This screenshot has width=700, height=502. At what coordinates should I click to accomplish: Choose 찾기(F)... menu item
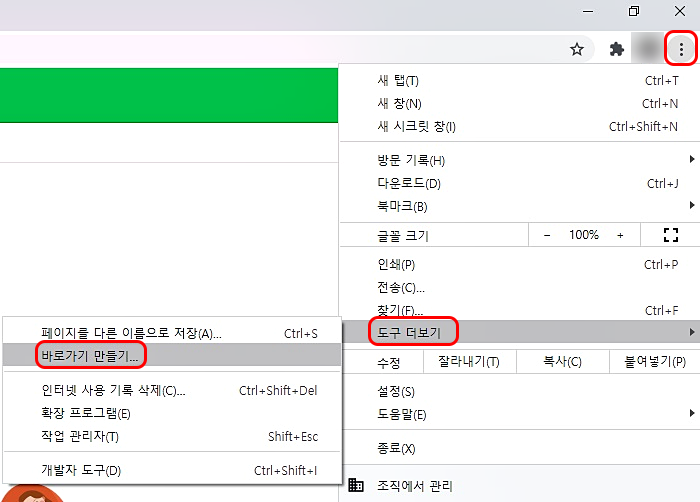(519, 310)
